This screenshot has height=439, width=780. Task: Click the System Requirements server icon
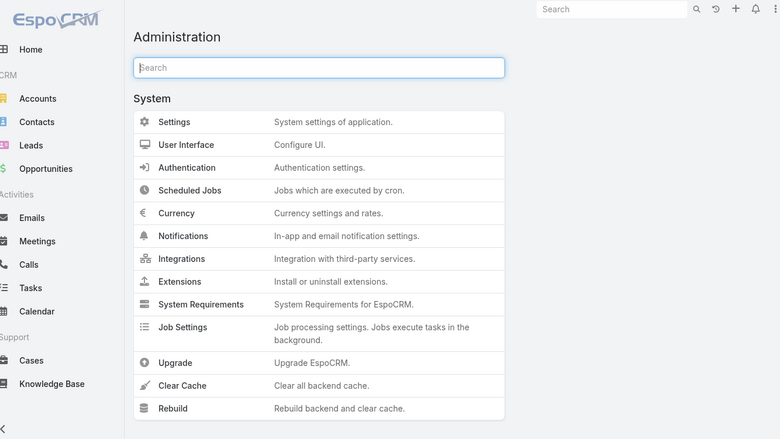click(x=144, y=304)
